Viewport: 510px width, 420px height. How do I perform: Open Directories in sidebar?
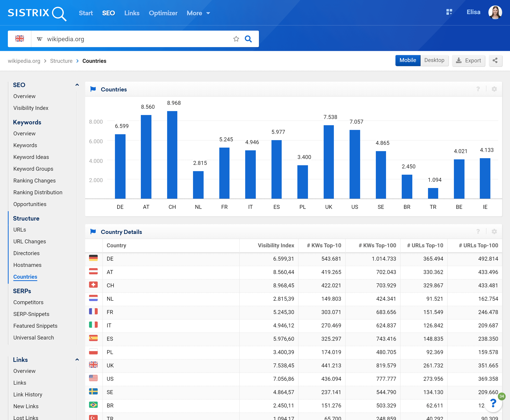pos(26,253)
